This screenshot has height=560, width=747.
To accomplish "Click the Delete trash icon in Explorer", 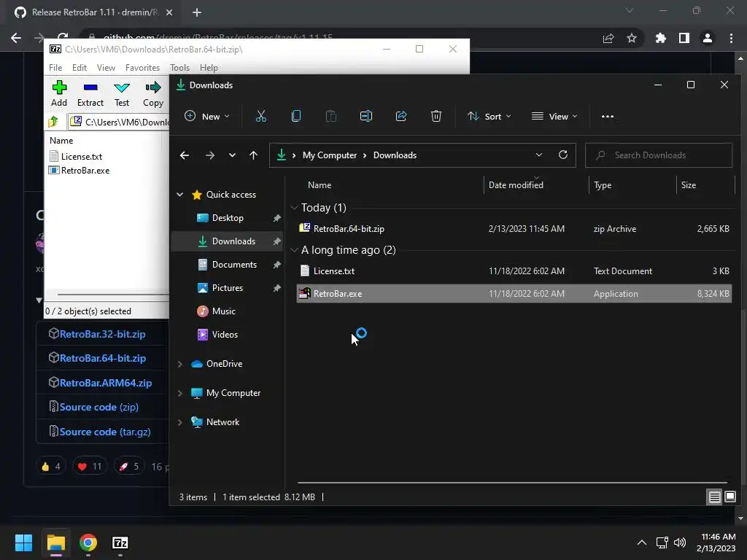I will click(x=436, y=116).
